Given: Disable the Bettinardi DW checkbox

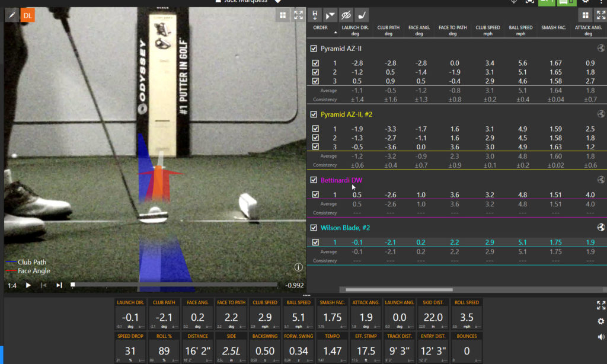Looking at the screenshot, I should pyautogui.click(x=314, y=179).
